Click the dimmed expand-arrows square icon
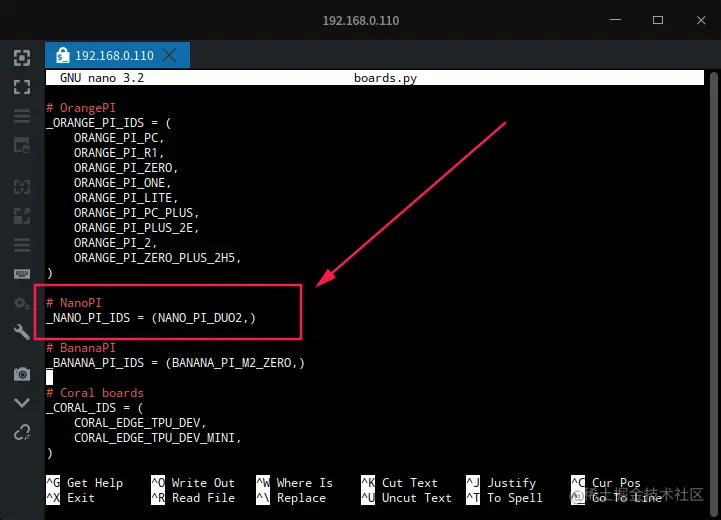 (22, 216)
